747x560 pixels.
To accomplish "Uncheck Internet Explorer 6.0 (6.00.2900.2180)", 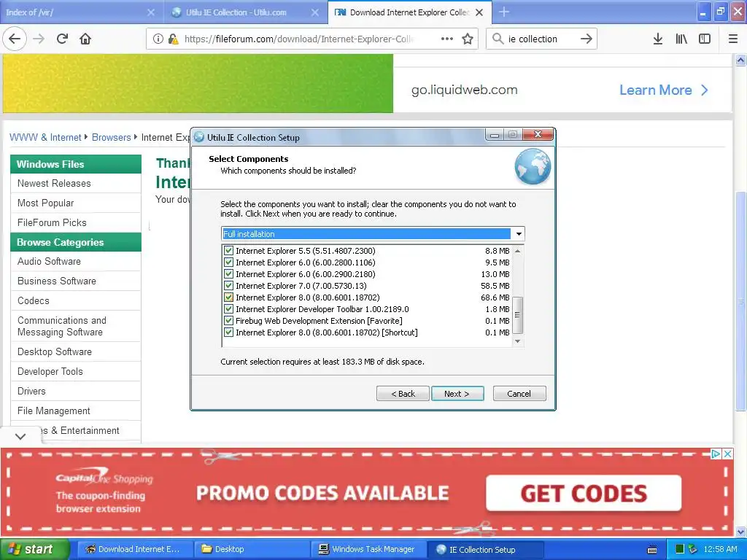I will pyautogui.click(x=228, y=274).
